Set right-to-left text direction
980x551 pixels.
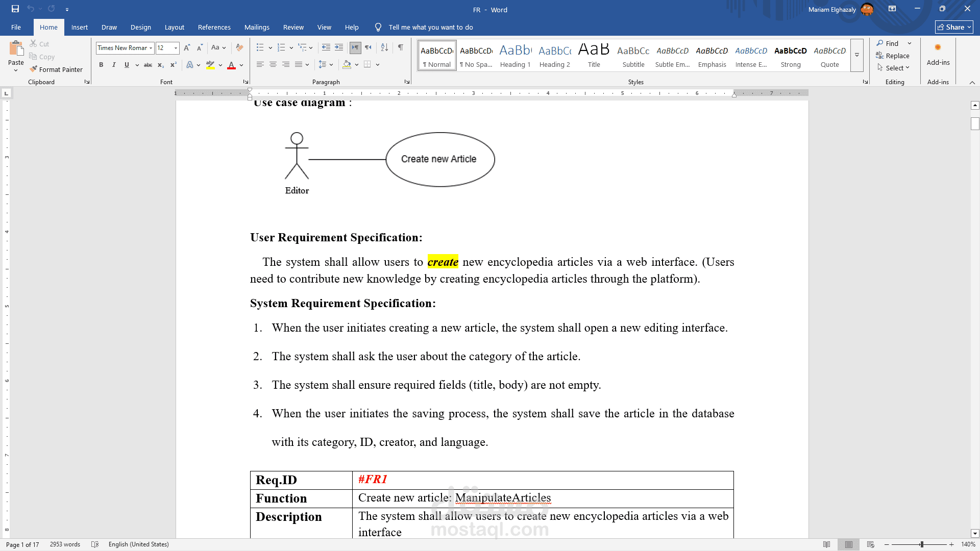[368, 47]
